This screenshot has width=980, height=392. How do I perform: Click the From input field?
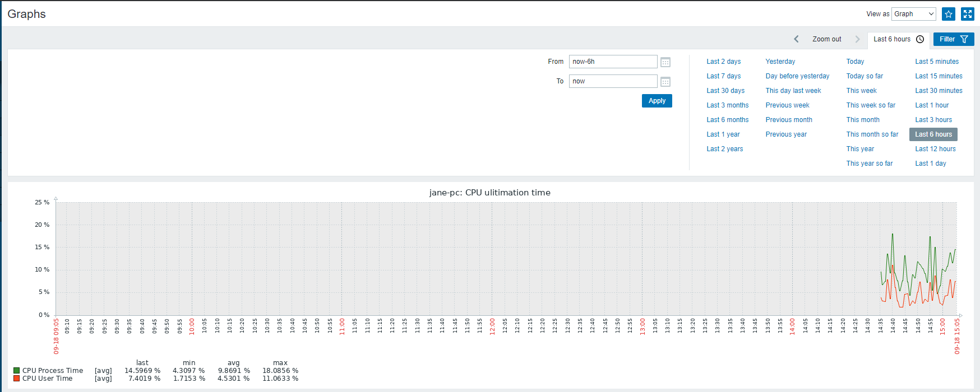613,62
